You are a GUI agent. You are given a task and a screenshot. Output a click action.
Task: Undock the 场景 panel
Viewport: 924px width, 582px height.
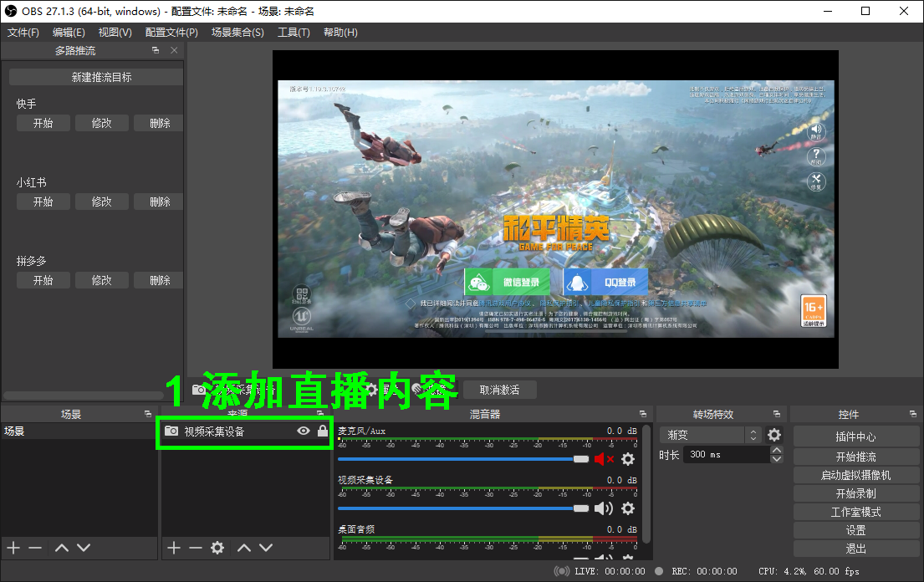point(148,414)
